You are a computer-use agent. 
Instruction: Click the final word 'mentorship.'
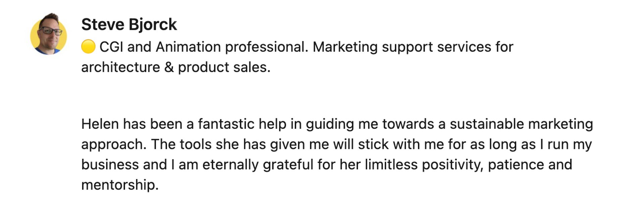(x=120, y=185)
